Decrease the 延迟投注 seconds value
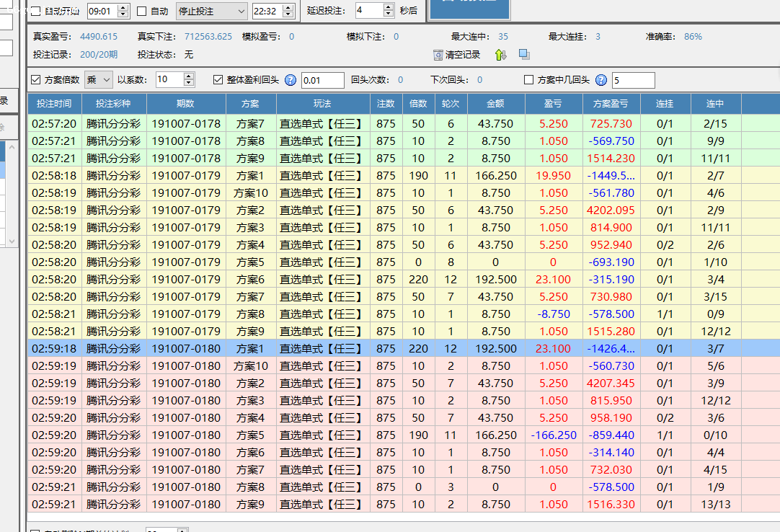 click(389, 14)
